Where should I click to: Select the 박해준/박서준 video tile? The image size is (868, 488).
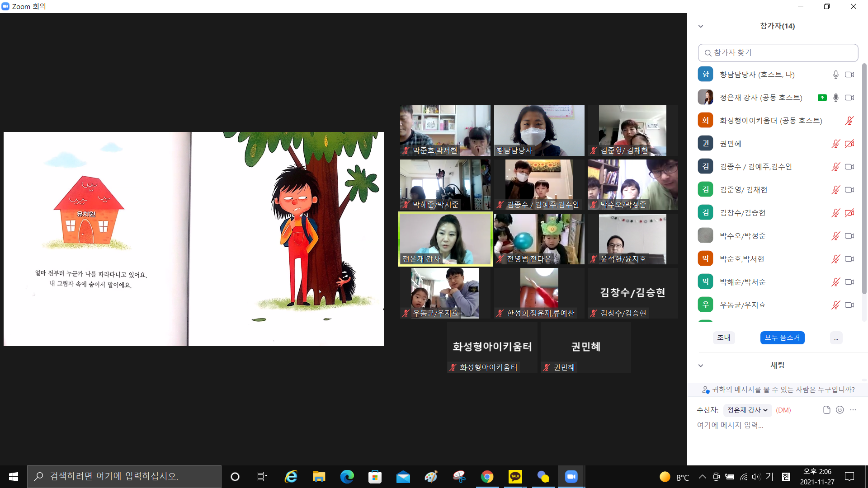pos(445,185)
